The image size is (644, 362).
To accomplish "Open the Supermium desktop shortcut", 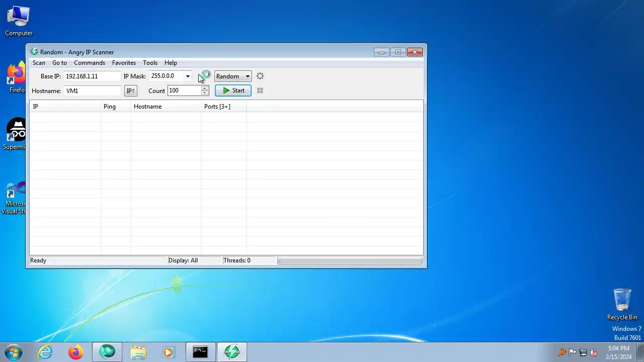I will [15, 134].
